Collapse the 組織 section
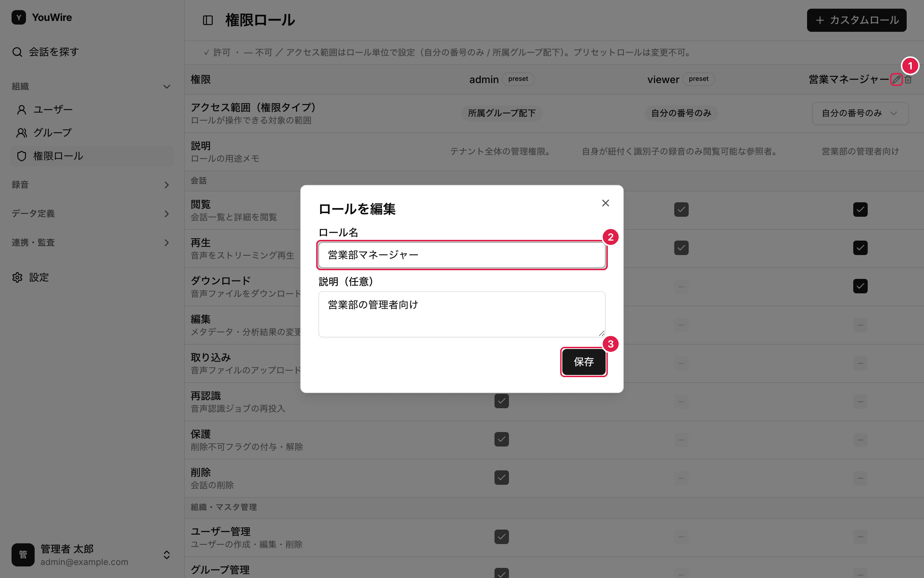Screen dimensions: 924x578 (x=166, y=87)
